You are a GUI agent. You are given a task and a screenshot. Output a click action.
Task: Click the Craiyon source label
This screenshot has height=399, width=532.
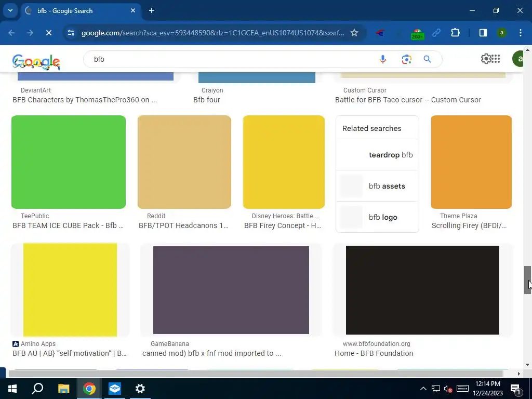(x=212, y=90)
